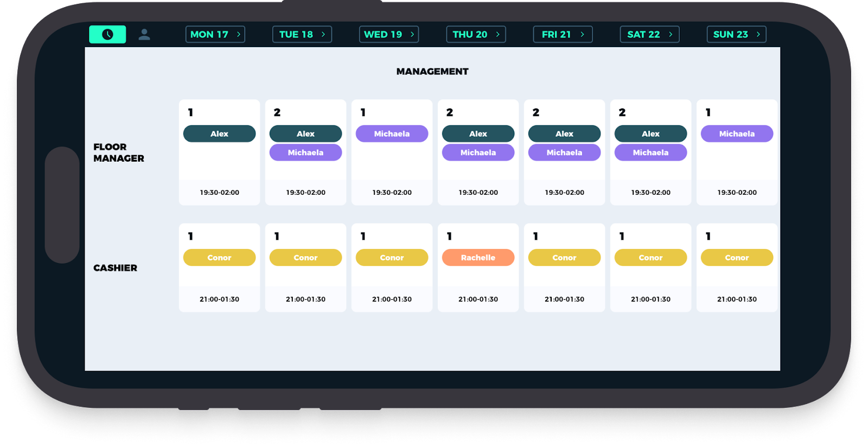This screenshot has height=448, width=868.
Task: Open the person profile icon
Action: (x=144, y=34)
